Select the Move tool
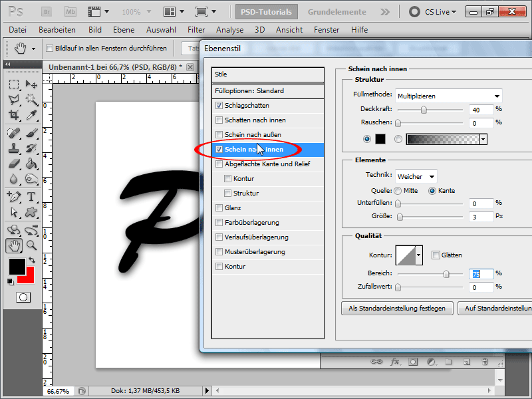 pyautogui.click(x=31, y=84)
